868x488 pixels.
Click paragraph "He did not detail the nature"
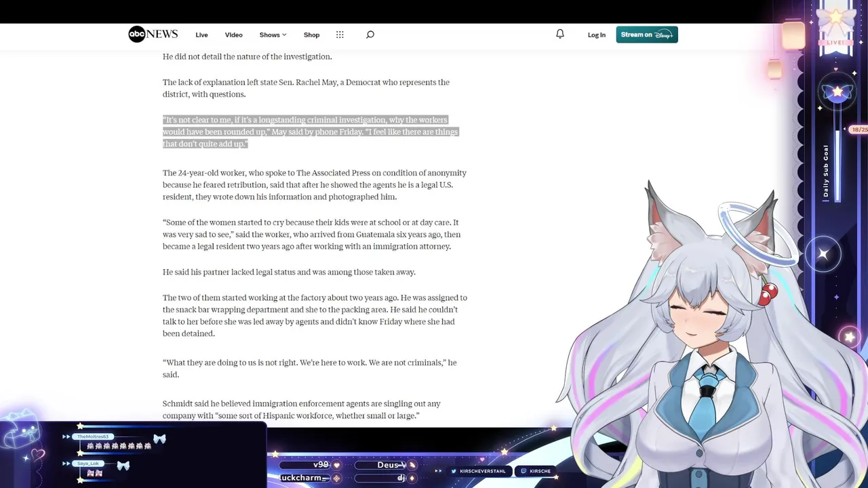(x=248, y=57)
